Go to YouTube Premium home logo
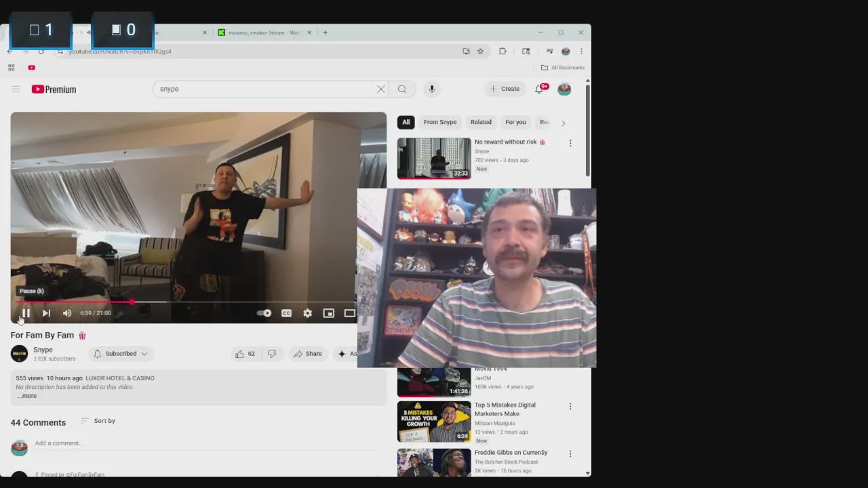This screenshot has height=488, width=868. pyautogui.click(x=54, y=89)
